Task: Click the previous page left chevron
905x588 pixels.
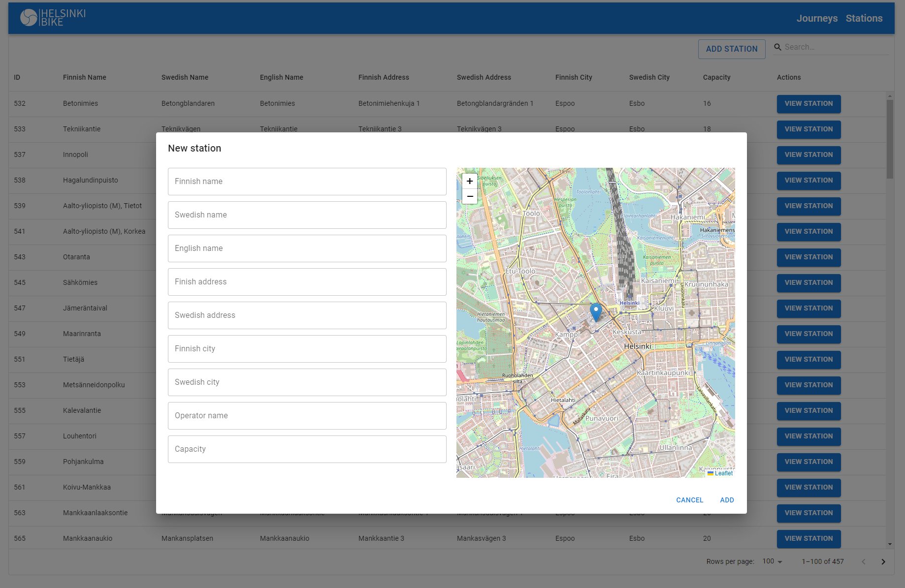Action: point(863,561)
